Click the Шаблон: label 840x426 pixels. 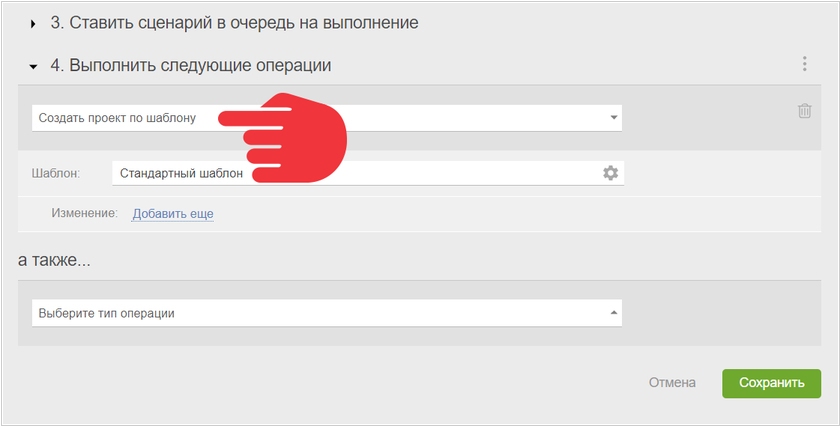[56, 174]
